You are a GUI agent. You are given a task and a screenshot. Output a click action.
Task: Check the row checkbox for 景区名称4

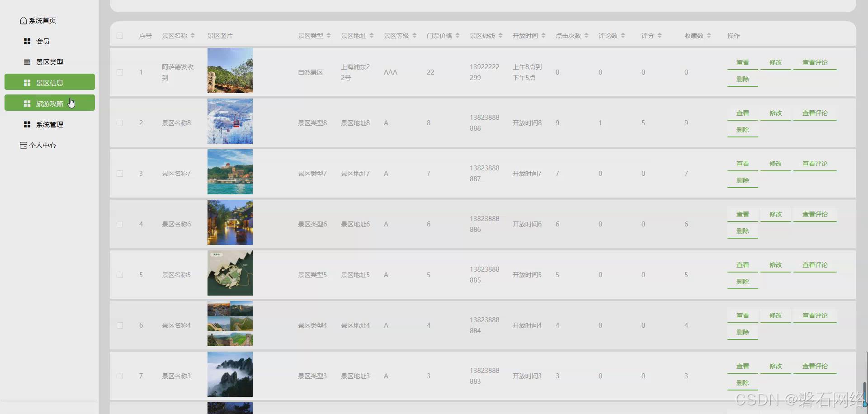click(120, 325)
